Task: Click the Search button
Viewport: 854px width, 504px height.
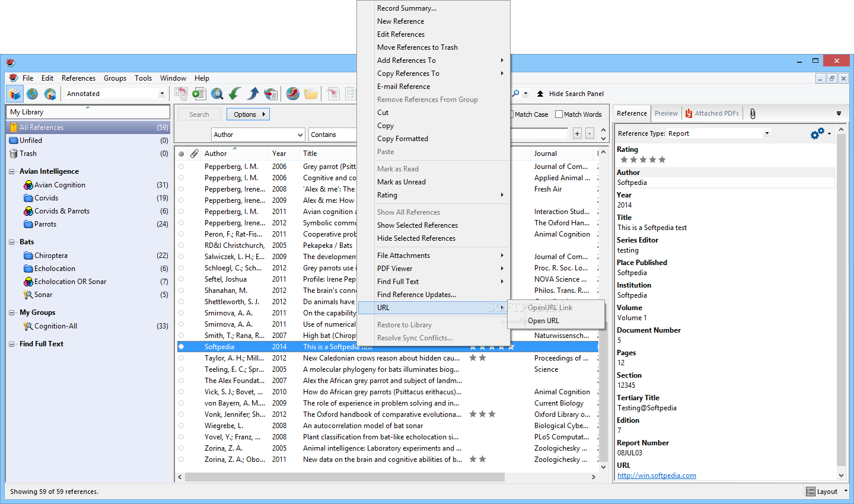Action: pyautogui.click(x=199, y=114)
